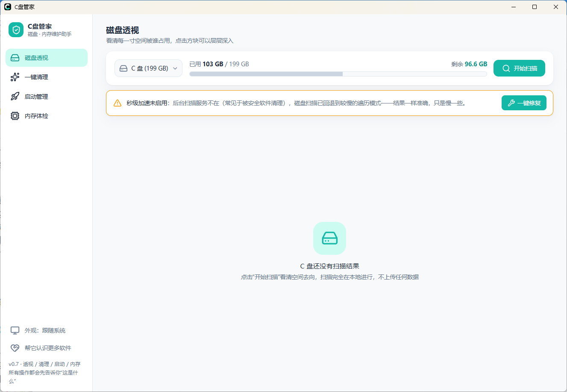567x392 pixels.
Task: Click the green shield logo of C盘管家
Action: pos(16,30)
